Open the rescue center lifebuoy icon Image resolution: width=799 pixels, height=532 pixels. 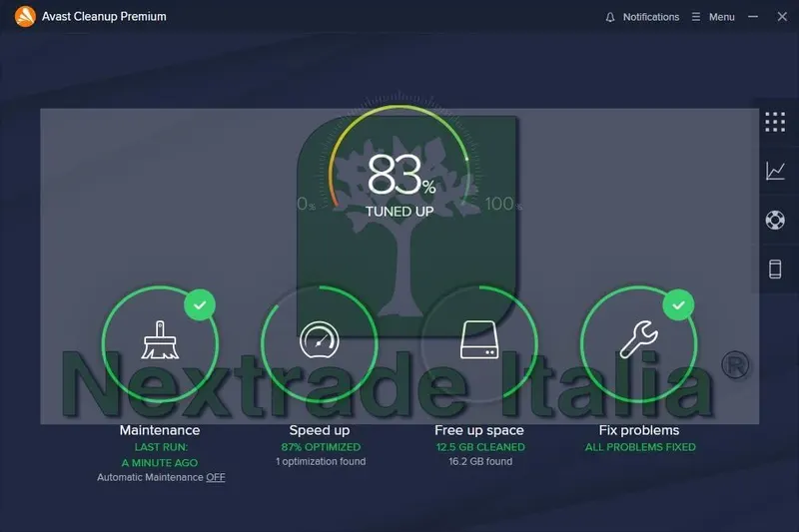(x=775, y=220)
